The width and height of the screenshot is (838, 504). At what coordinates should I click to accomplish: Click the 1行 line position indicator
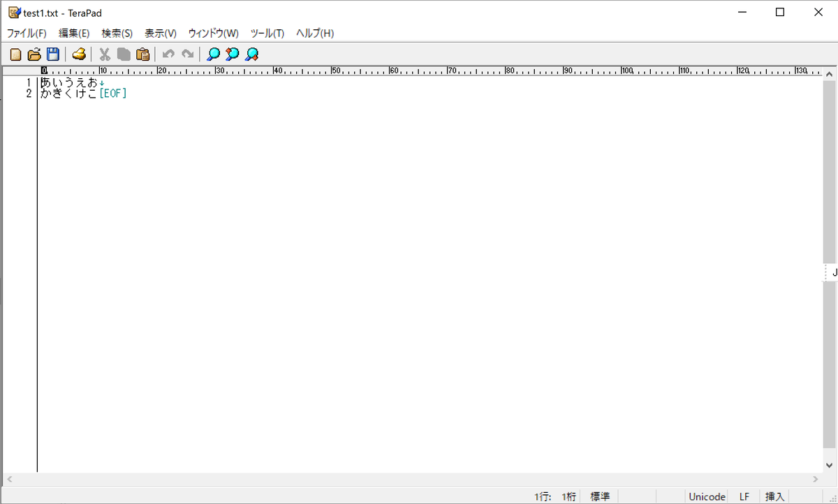(x=543, y=496)
